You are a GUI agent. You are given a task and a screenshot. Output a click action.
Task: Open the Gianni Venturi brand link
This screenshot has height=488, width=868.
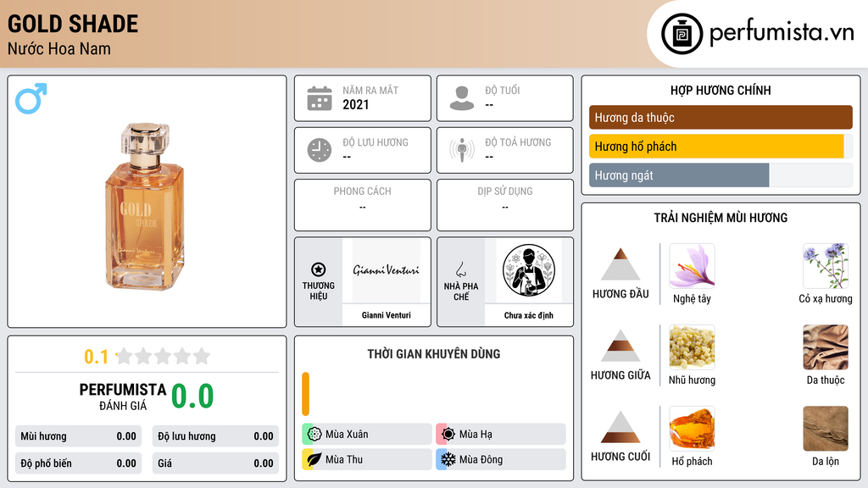[x=387, y=315]
